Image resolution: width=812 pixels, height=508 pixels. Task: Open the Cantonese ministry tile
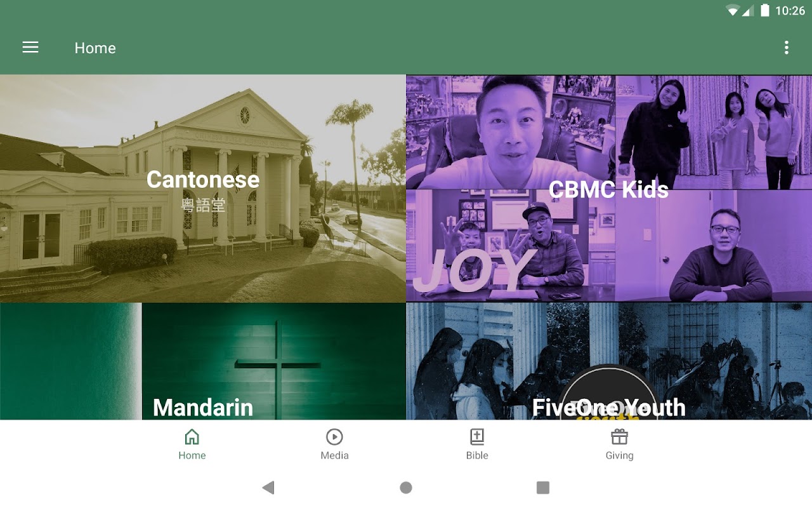(203, 189)
